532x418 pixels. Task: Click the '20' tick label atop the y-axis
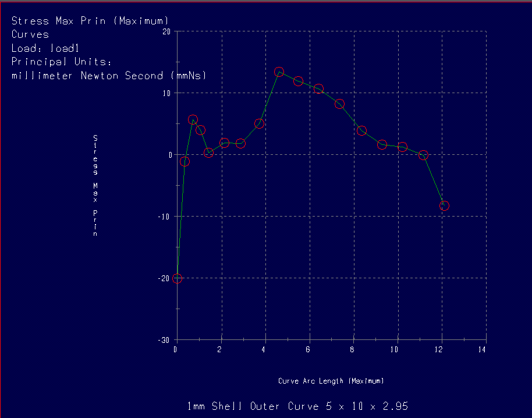pyautogui.click(x=166, y=31)
